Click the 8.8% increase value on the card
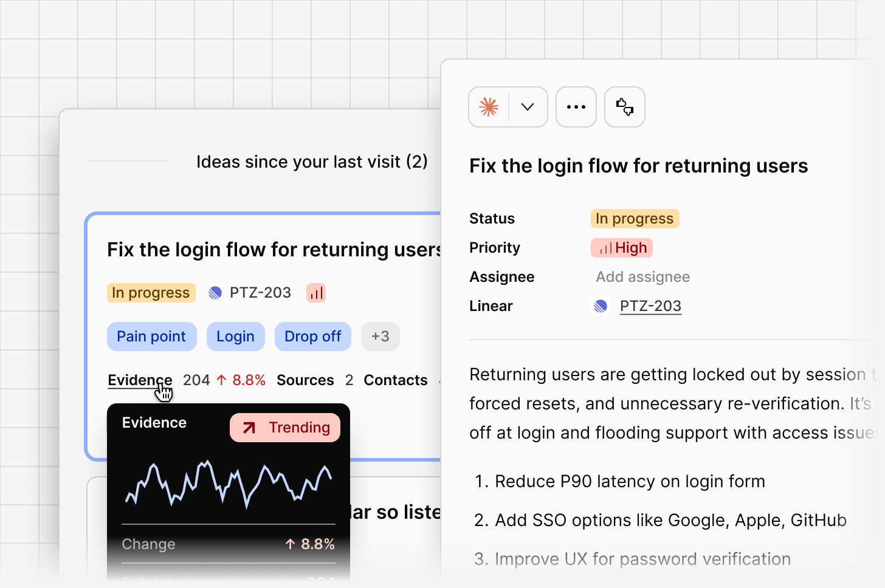This screenshot has height=588, width=885. coord(241,380)
